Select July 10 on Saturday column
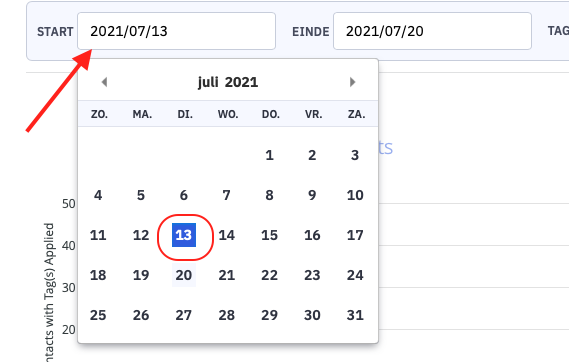Image resolution: width=569 pixels, height=362 pixels. point(355,195)
